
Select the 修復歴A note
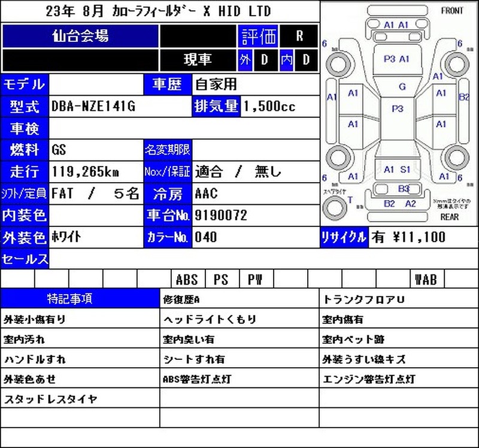point(181,299)
